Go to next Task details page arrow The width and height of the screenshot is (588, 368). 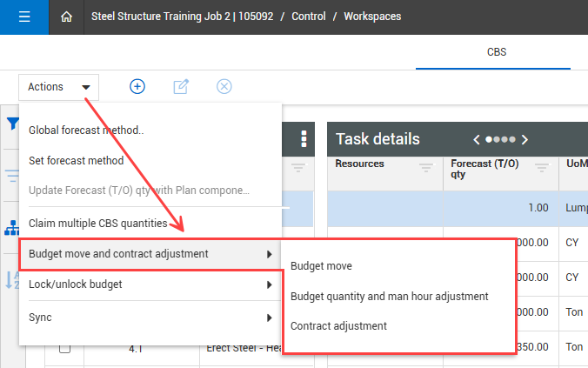coord(525,139)
